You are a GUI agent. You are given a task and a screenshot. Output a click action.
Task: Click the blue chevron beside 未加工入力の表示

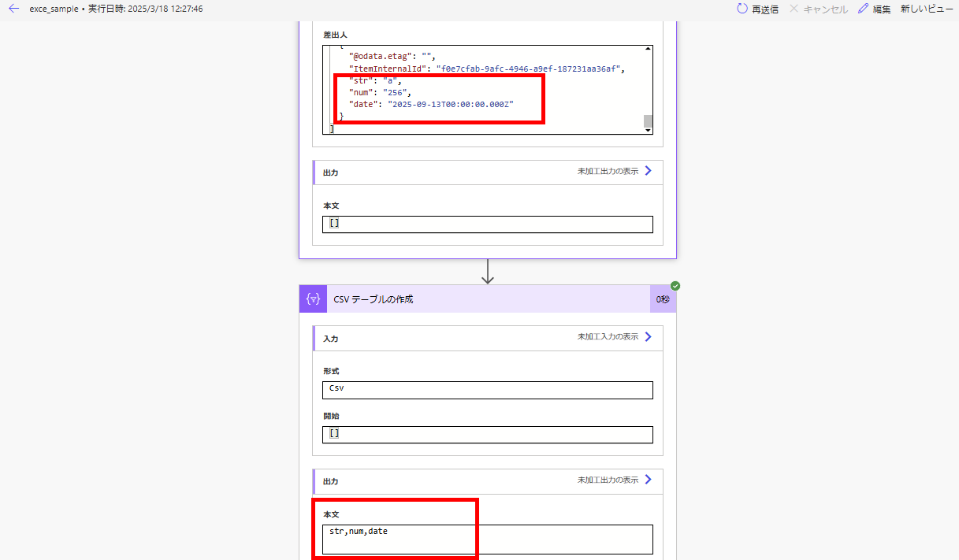[648, 336]
